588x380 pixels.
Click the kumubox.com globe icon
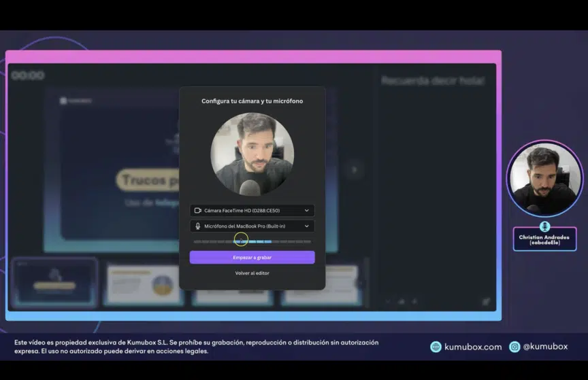click(x=436, y=347)
